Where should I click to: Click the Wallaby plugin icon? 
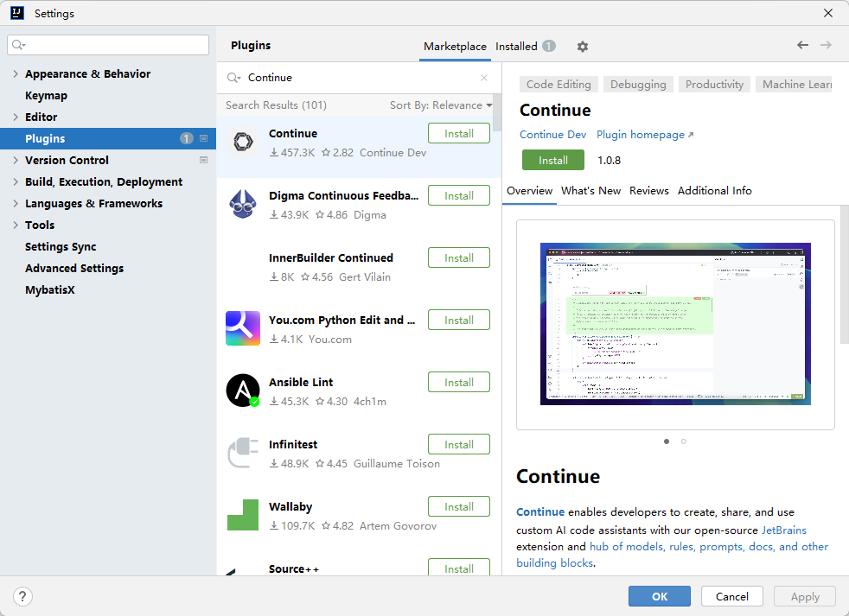click(x=242, y=516)
